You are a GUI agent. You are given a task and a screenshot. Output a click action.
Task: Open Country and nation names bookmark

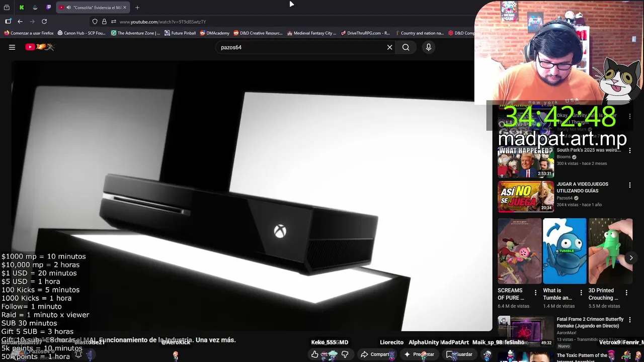[419, 33]
